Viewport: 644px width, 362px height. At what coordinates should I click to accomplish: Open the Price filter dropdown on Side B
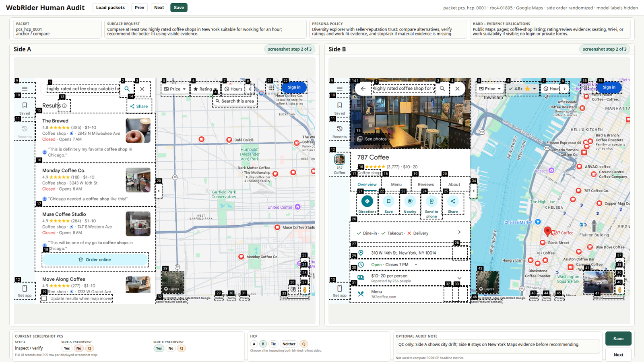coord(490,88)
